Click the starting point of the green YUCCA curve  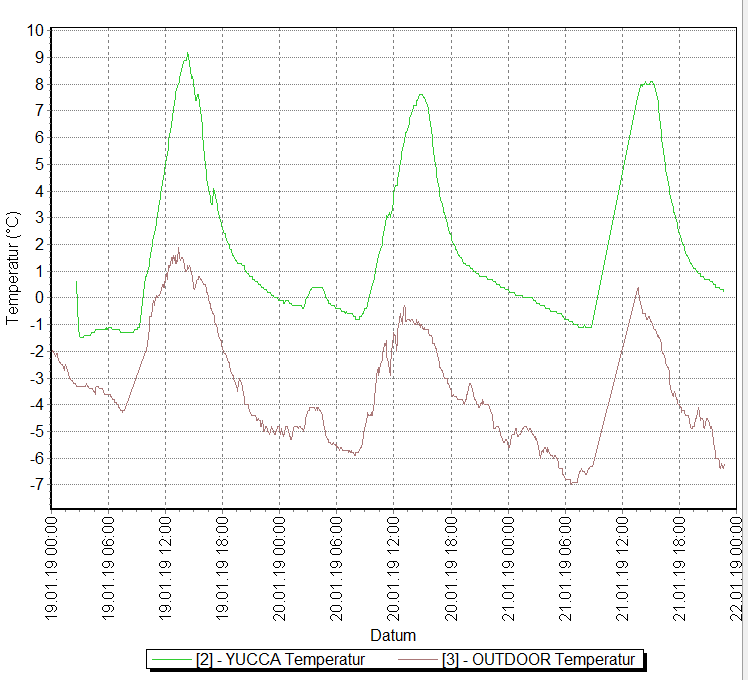(76, 282)
